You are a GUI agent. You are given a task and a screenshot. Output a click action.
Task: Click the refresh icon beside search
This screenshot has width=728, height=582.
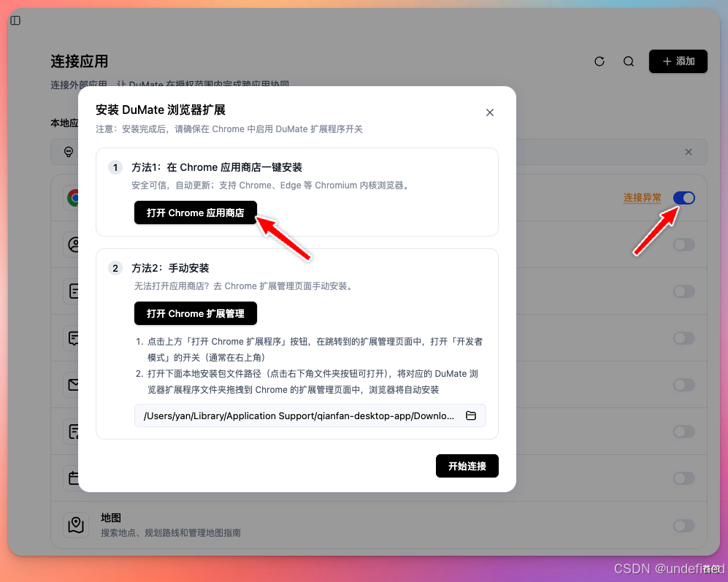coord(599,61)
